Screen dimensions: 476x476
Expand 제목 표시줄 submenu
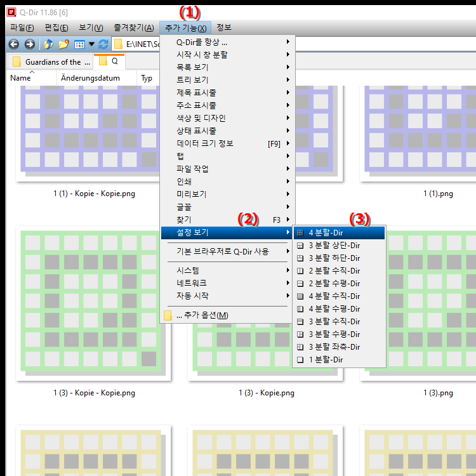226,93
